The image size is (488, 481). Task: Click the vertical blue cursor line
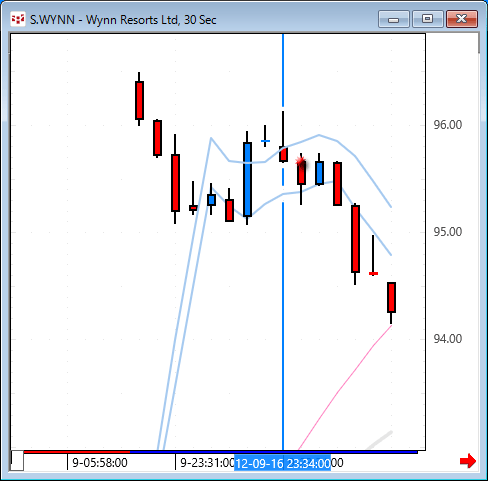coord(283,242)
